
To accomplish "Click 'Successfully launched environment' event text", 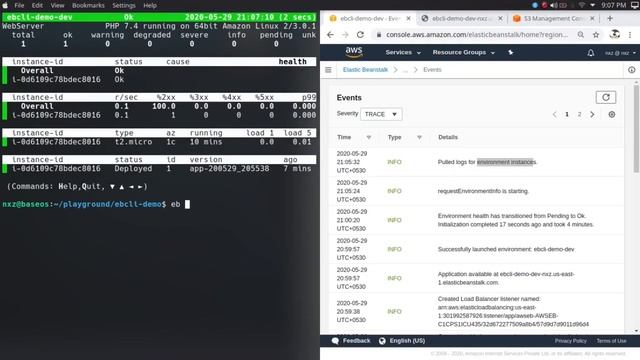I will click(x=506, y=249).
